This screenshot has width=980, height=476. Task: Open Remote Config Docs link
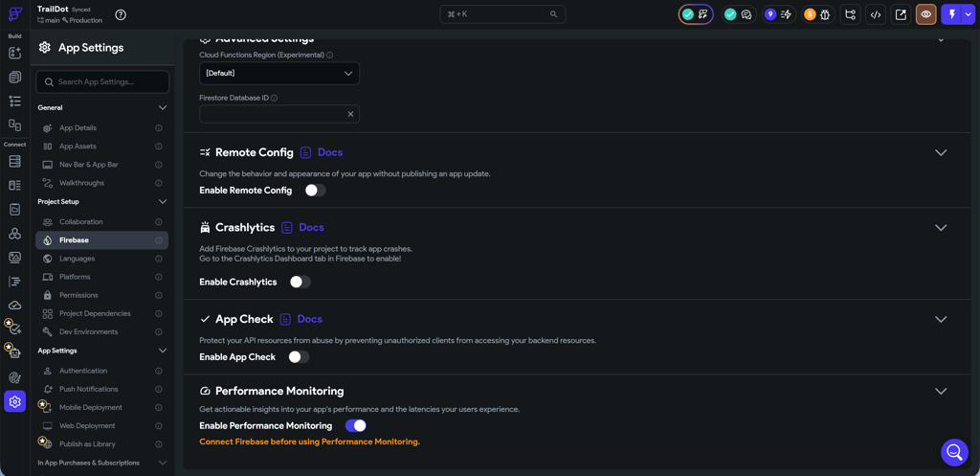click(x=322, y=152)
